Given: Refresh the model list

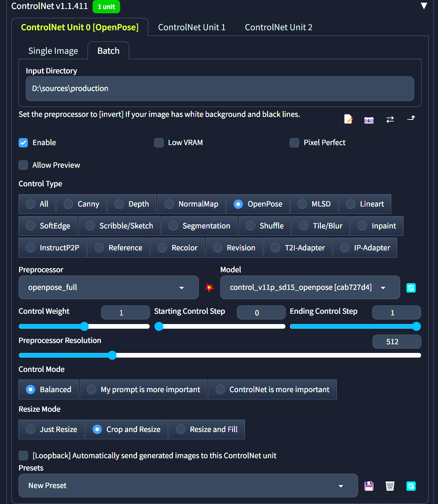Looking at the screenshot, I should click(x=411, y=288).
